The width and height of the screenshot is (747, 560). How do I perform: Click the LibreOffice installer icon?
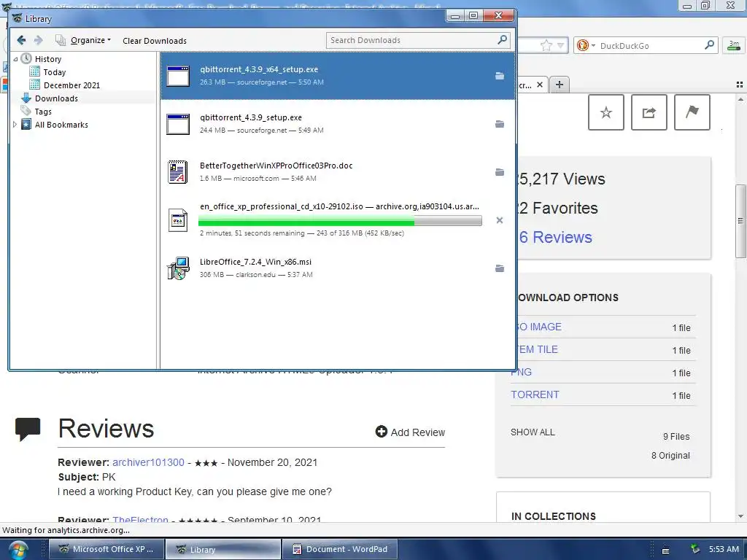[178, 268]
